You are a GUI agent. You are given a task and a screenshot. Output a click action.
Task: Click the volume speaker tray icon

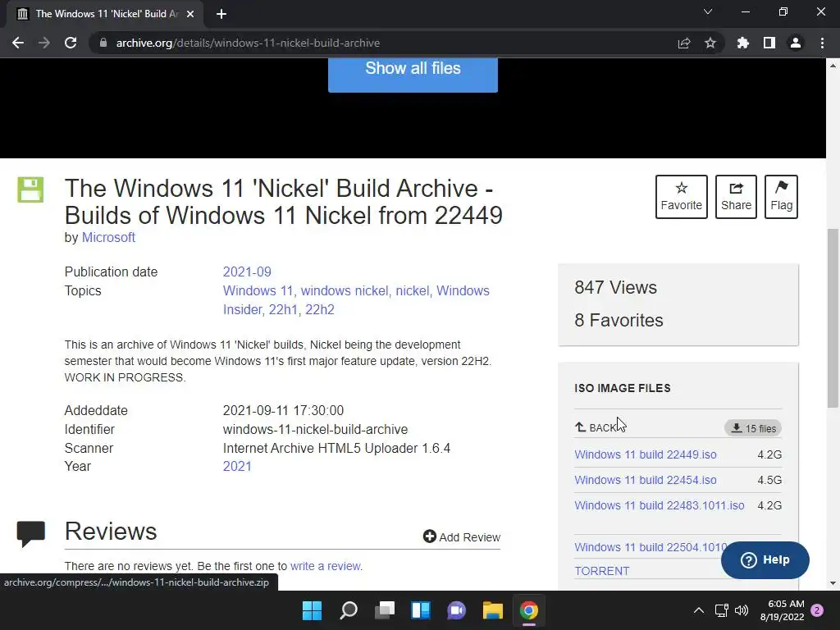[x=742, y=610]
